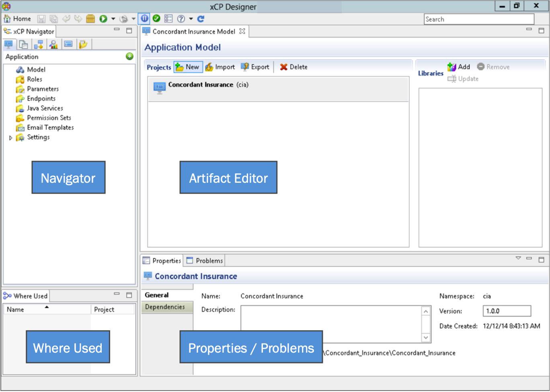Click the green plus icon beside Application
Viewport: 550px width, 392px height.
click(129, 57)
